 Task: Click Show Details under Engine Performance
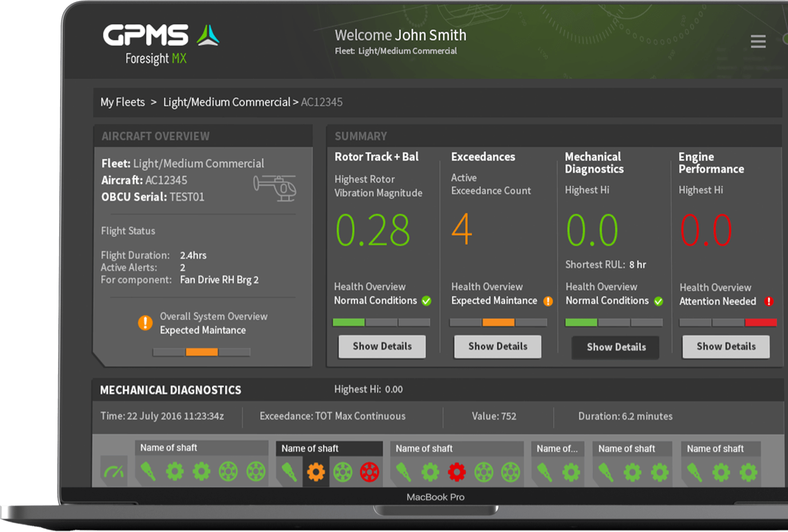726,346
